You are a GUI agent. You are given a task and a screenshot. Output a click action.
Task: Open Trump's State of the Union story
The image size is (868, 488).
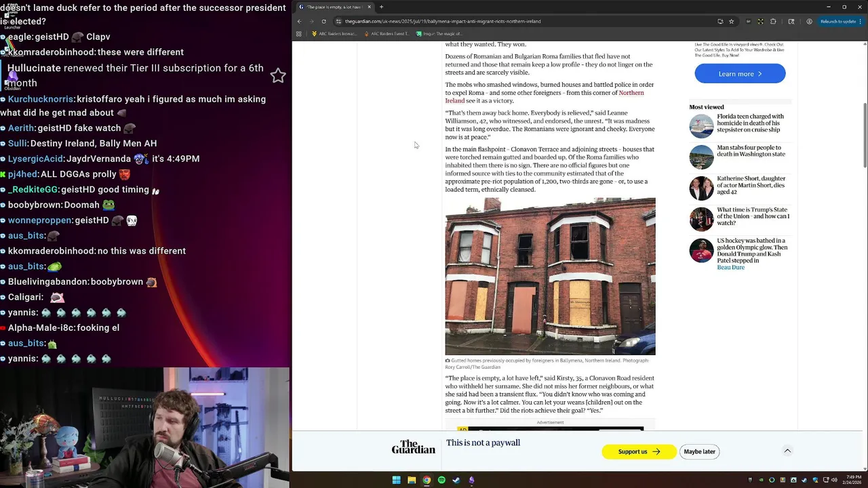[x=753, y=216]
